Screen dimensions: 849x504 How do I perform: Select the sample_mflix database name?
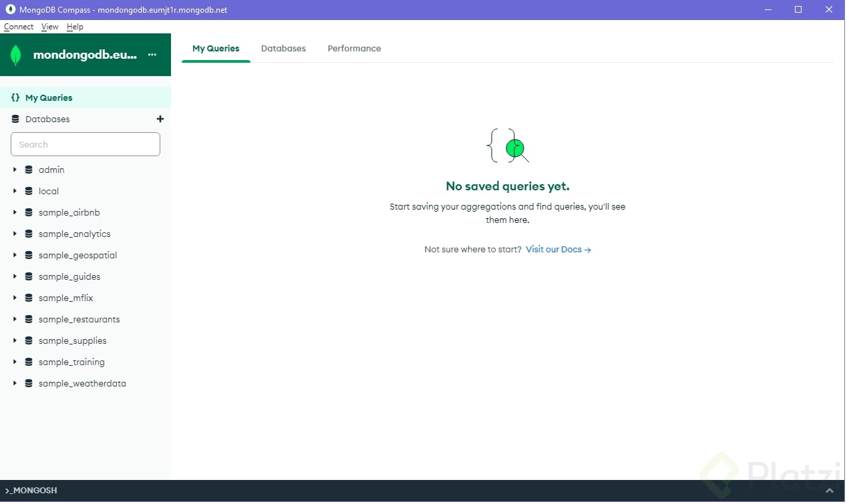click(x=66, y=298)
